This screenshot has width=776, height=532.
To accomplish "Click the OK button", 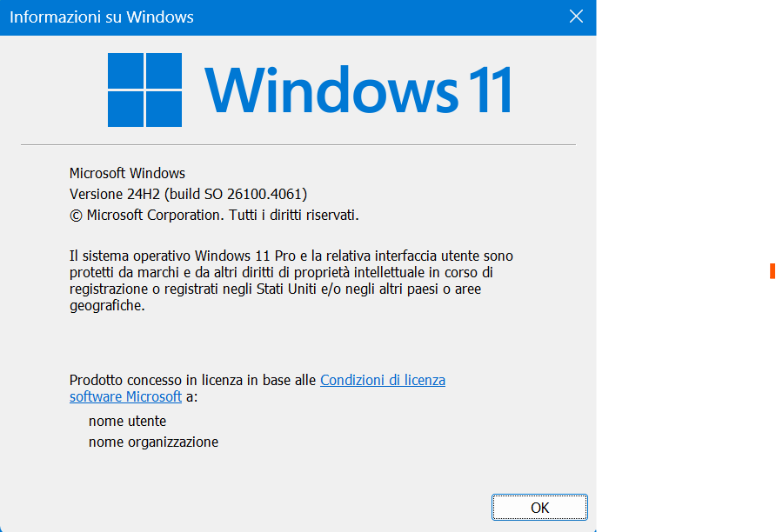I will tap(539, 508).
